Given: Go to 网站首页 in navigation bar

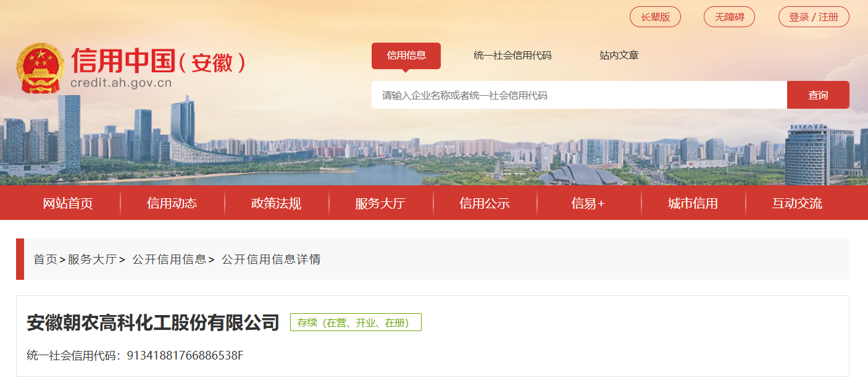Looking at the screenshot, I should (x=68, y=203).
